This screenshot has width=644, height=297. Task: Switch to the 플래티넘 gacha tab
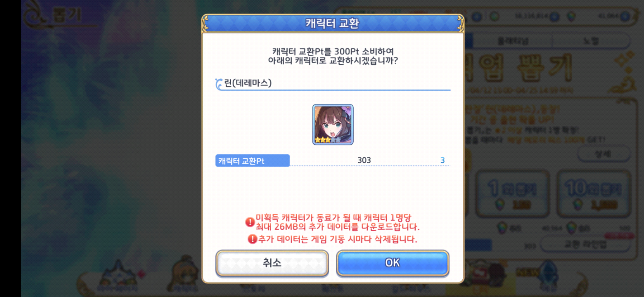[513, 41]
